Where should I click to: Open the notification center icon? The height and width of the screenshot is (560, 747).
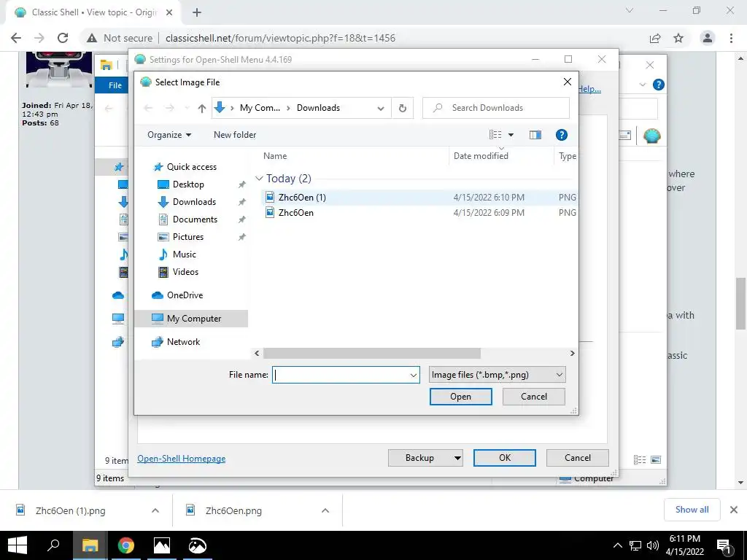pyautogui.click(x=724, y=545)
